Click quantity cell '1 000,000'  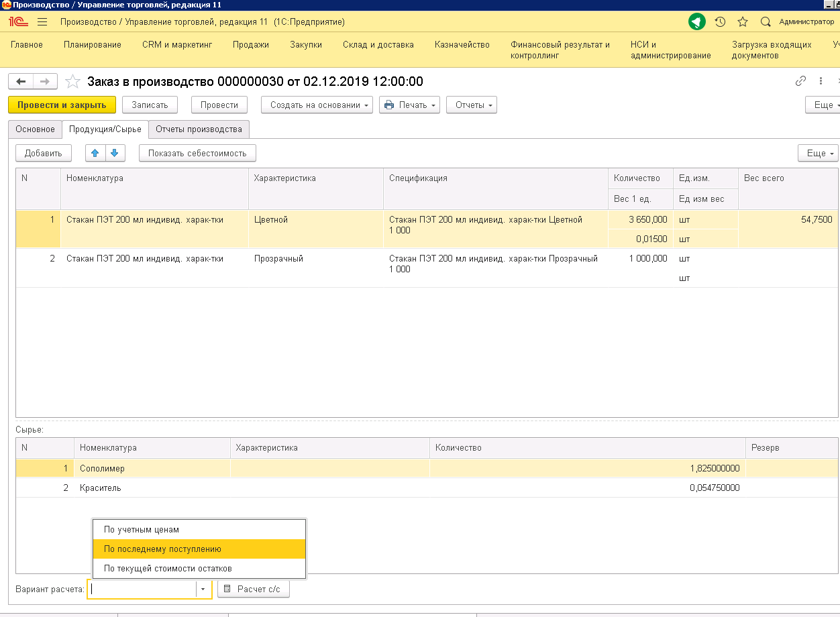[x=640, y=258]
